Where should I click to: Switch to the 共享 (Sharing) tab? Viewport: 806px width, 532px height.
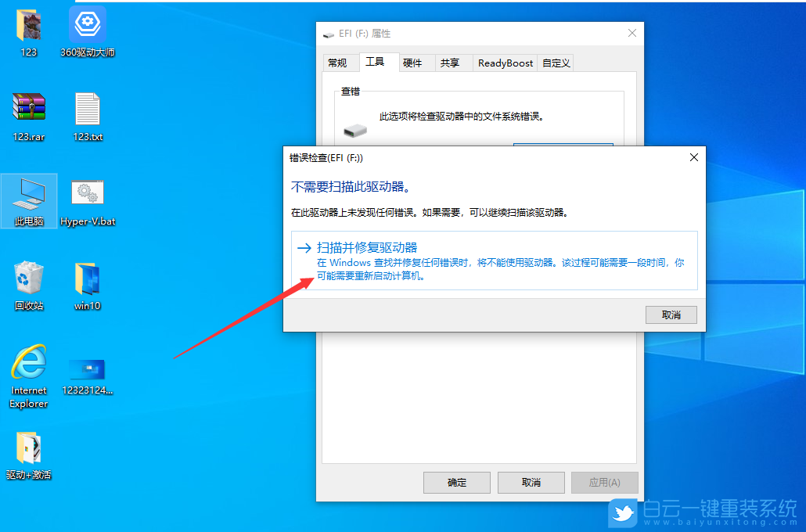pyautogui.click(x=452, y=63)
